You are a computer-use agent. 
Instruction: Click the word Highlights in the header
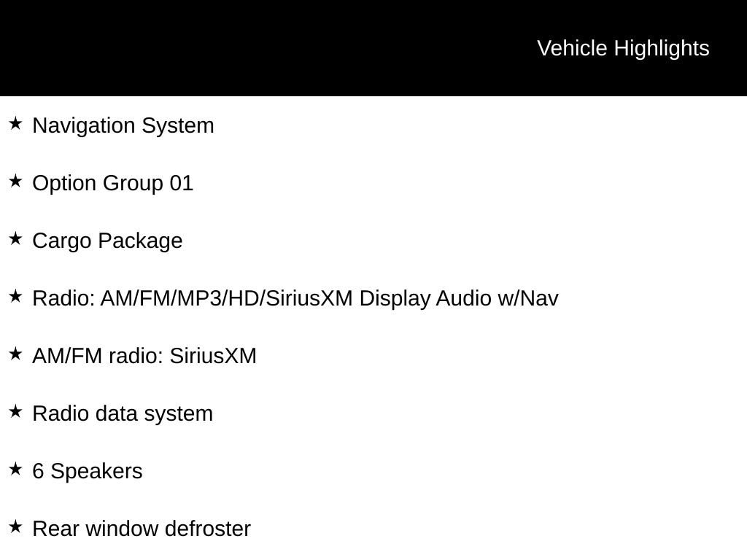(662, 48)
